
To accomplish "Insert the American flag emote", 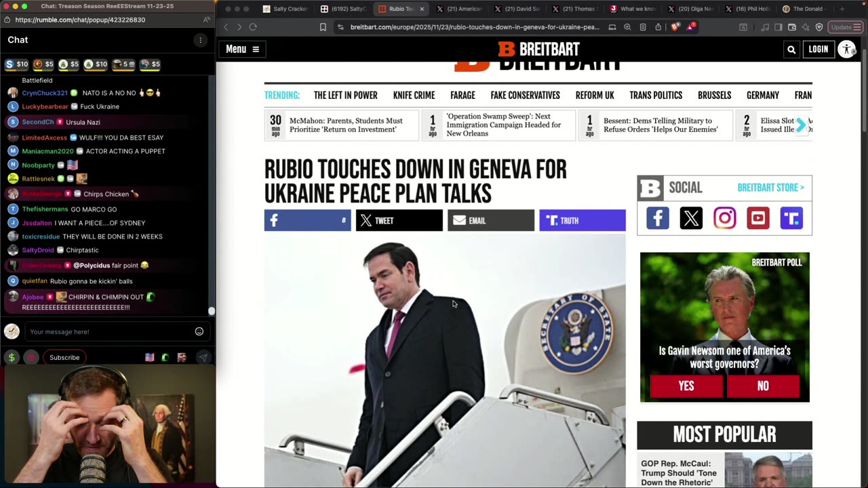I will click(x=150, y=357).
